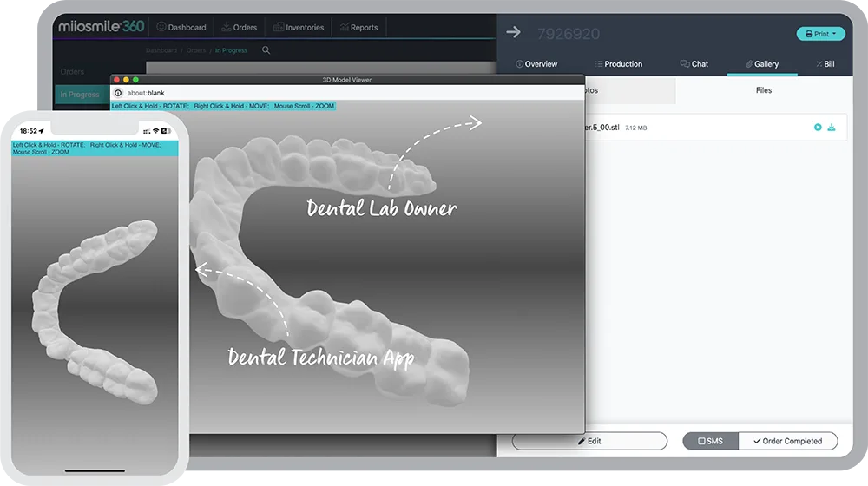Image resolution: width=868 pixels, height=486 pixels.
Task: Toggle the SMS checkbox option
Action: (x=710, y=441)
